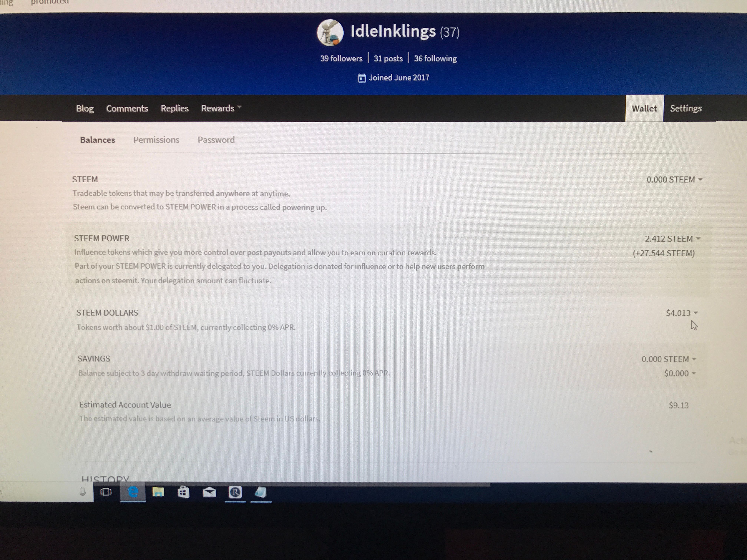Click the STEEM balance heading

85,179
